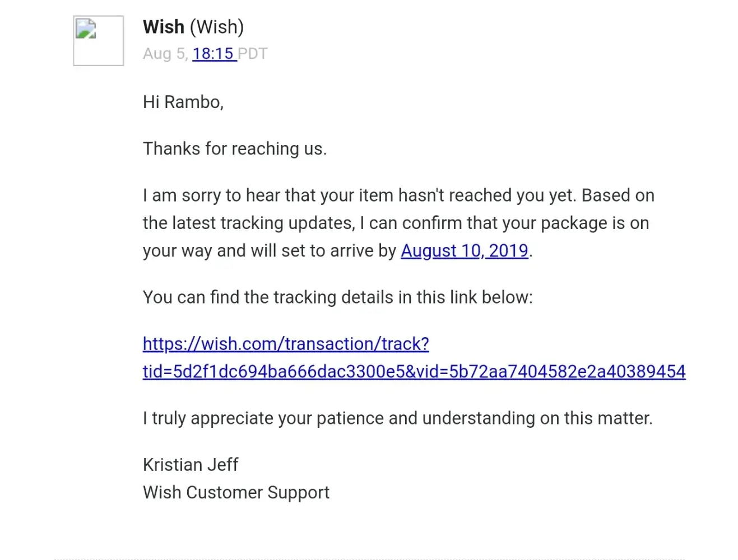
Task: Click the dotted divider below the message
Action: (369, 558)
